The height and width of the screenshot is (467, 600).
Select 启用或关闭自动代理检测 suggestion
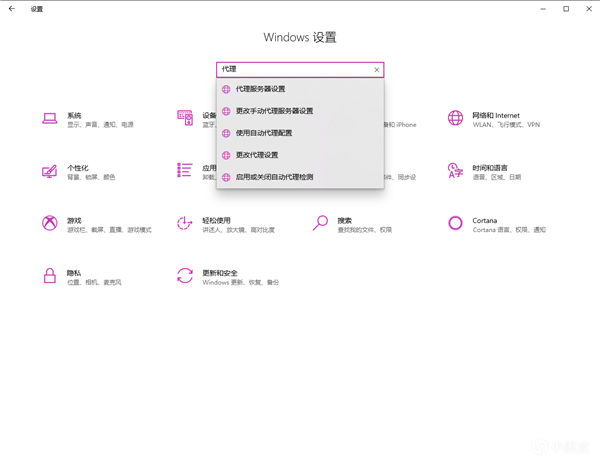pos(300,177)
